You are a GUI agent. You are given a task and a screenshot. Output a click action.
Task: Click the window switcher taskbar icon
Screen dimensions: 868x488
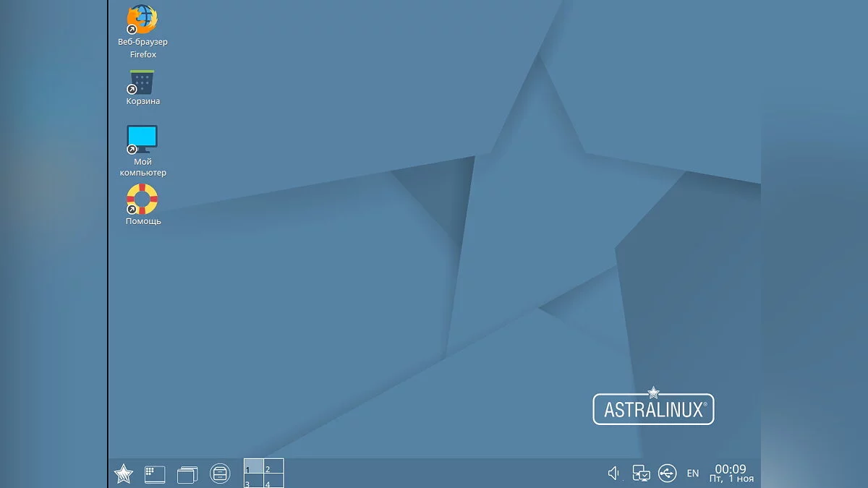187,474
